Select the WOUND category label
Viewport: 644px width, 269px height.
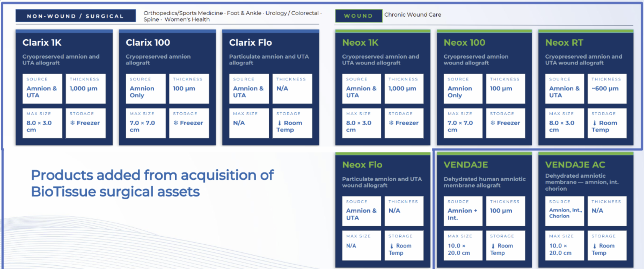(x=358, y=16)
